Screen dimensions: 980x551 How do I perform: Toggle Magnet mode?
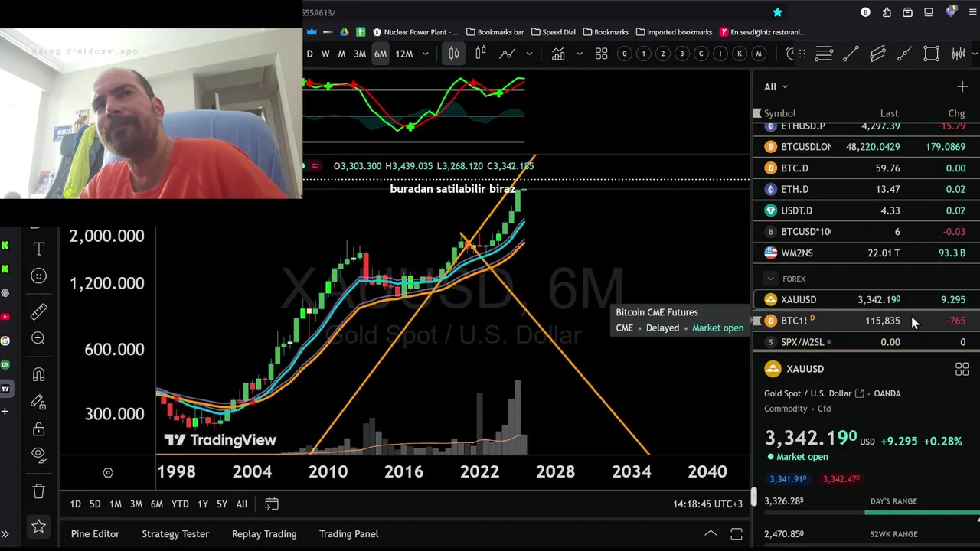coord(38,374)
